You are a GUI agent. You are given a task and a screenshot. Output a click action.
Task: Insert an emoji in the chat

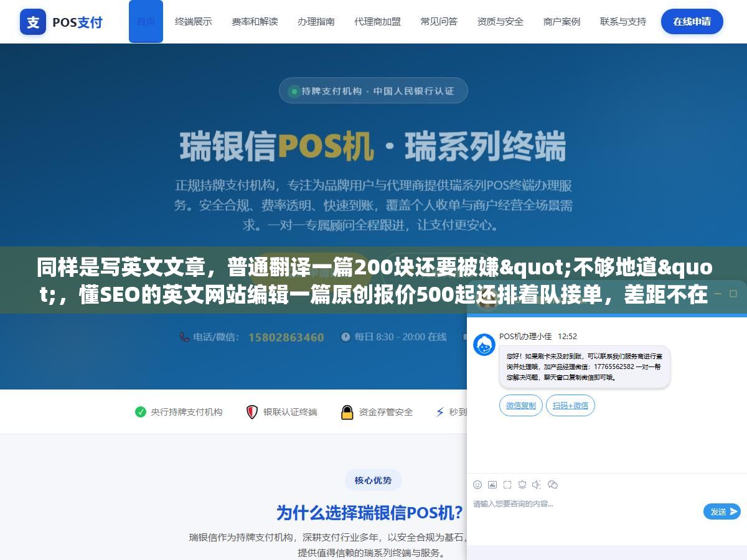(477, 485)
